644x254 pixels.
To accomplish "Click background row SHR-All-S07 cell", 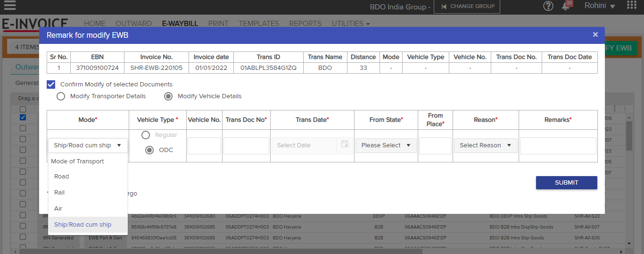I will click(x=587, y=227).
